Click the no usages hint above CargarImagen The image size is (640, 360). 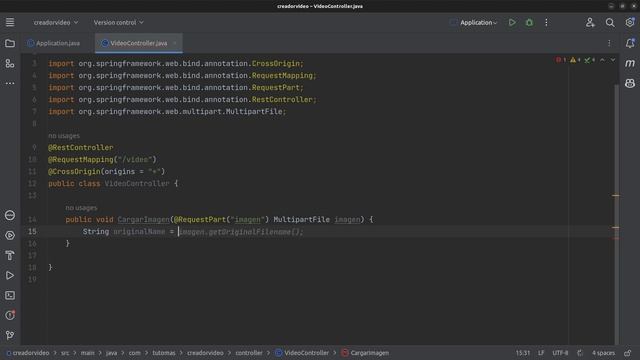(x=81, y=208)
